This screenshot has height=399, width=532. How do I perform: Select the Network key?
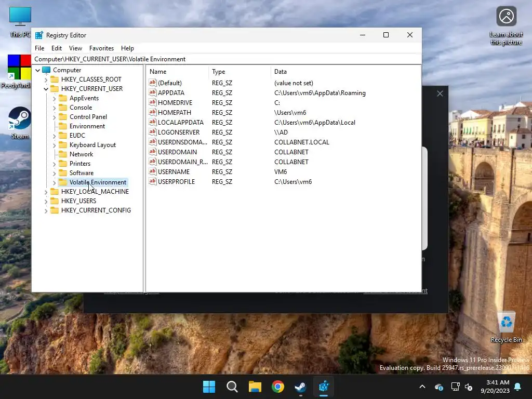pyautogui.click(x=81, y=154)
